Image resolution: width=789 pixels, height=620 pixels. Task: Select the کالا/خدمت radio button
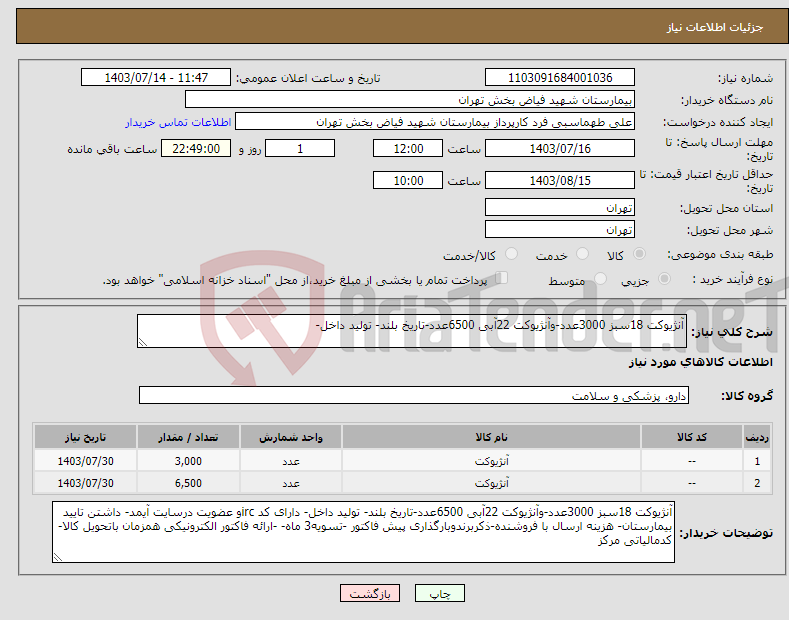(x=511, y=254)
